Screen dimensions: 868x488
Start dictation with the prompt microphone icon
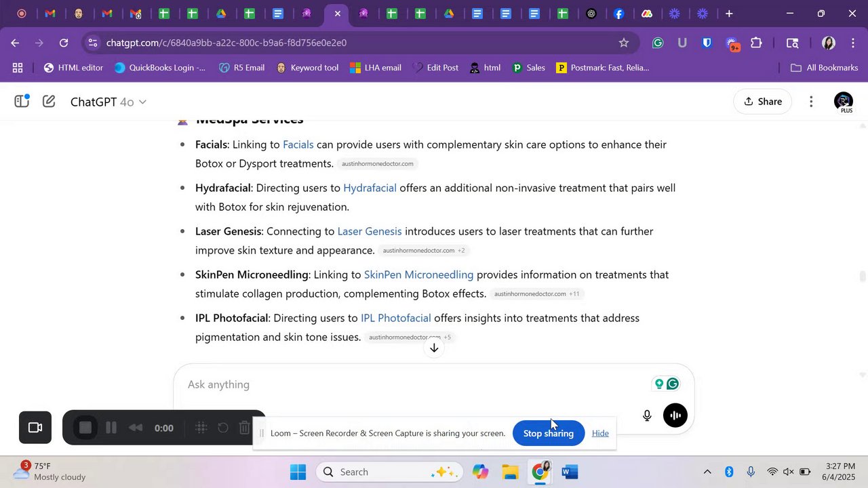click(x=647, y=415)
